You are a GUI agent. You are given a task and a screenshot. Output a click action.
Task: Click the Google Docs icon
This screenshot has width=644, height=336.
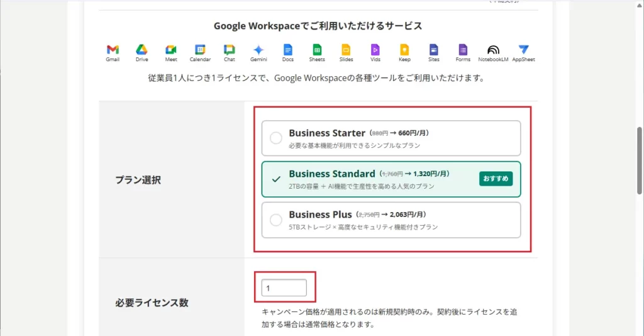tap(287, 50)
